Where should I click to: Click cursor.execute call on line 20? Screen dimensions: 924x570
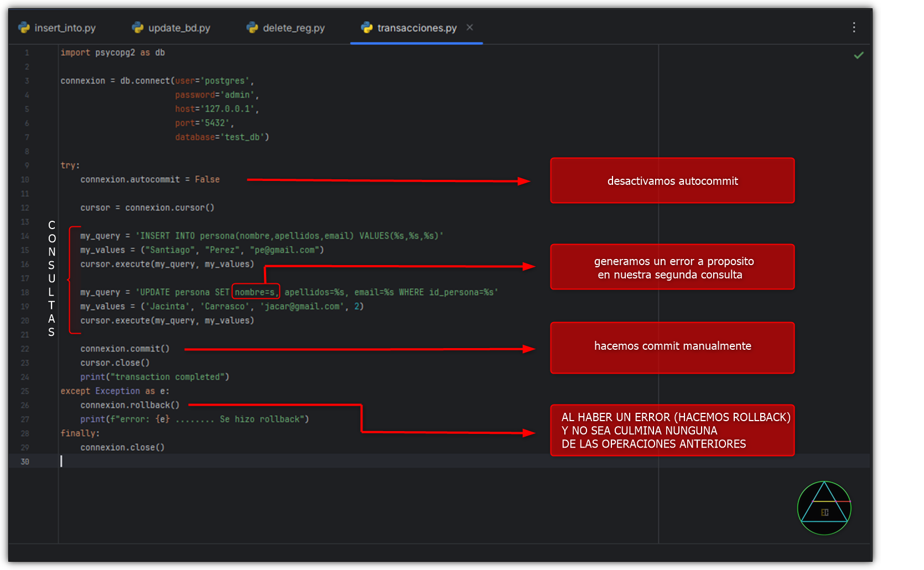167,320
